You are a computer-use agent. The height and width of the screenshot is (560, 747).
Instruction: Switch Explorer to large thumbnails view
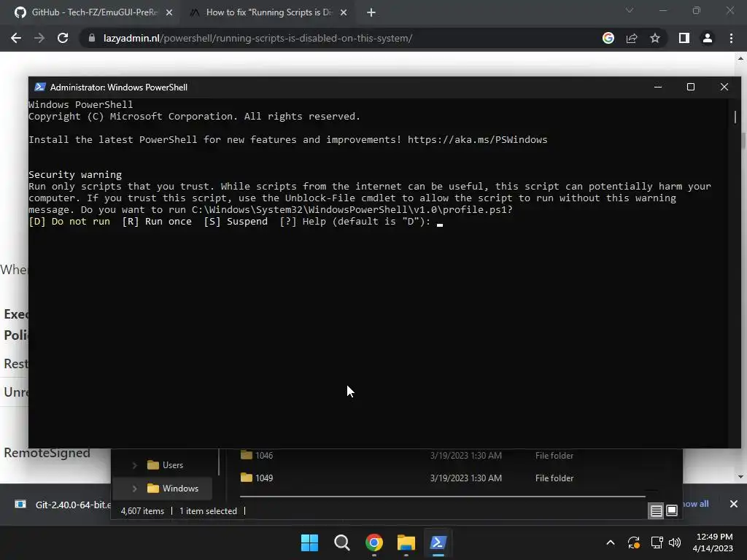point(672,511)
